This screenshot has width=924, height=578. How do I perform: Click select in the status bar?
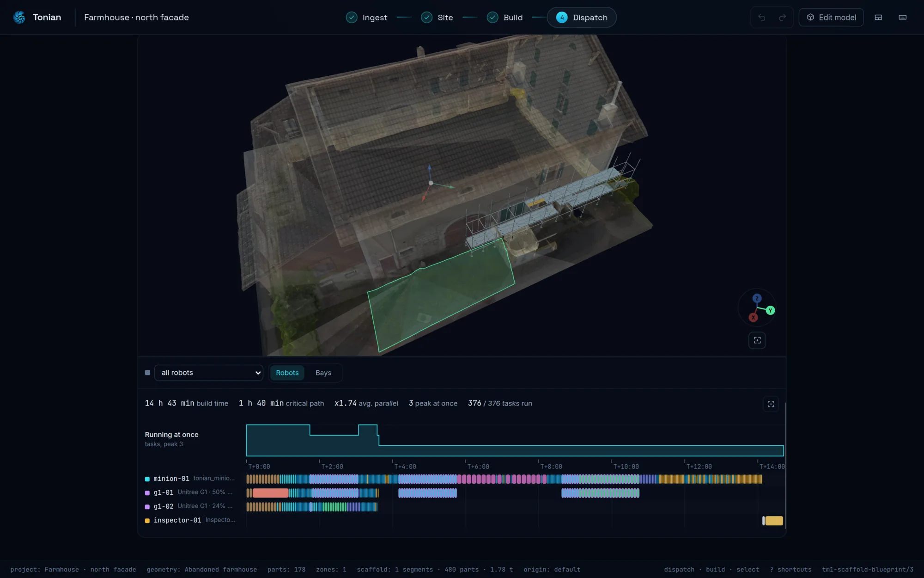(x=748, y=569)
